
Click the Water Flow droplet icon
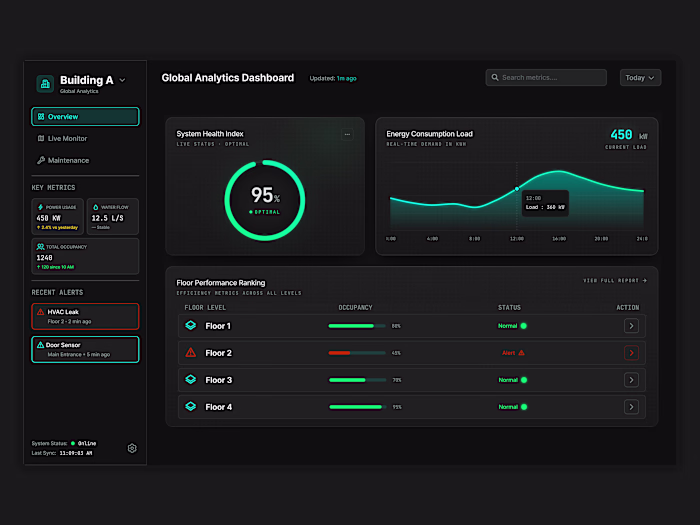tap(95, 207)
